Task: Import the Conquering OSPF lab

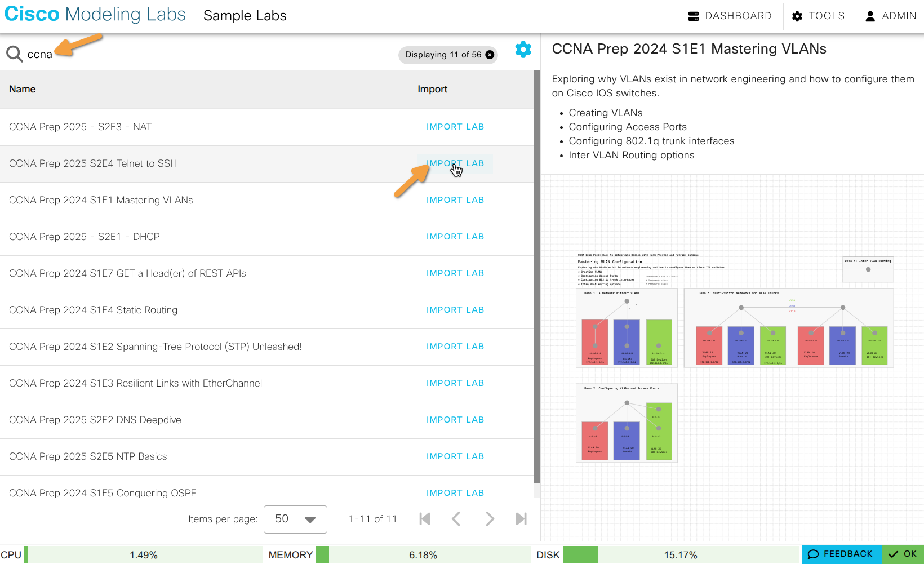Action: point(455,492)
